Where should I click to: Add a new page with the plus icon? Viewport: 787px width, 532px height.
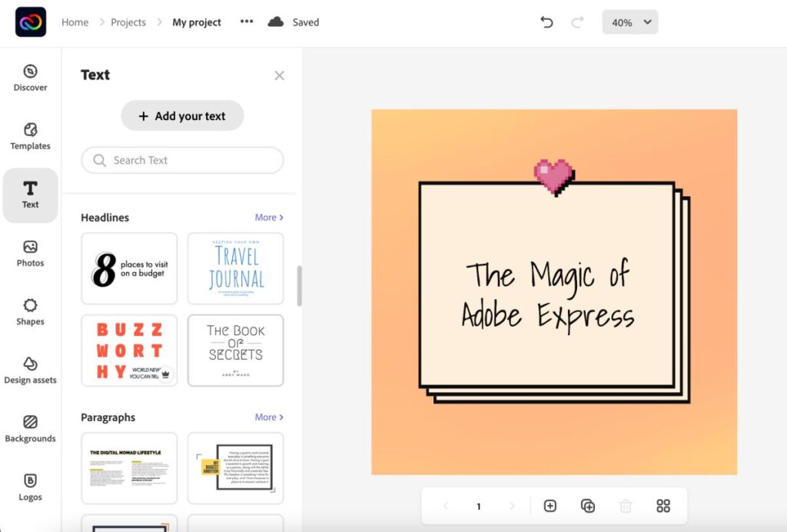550,506
